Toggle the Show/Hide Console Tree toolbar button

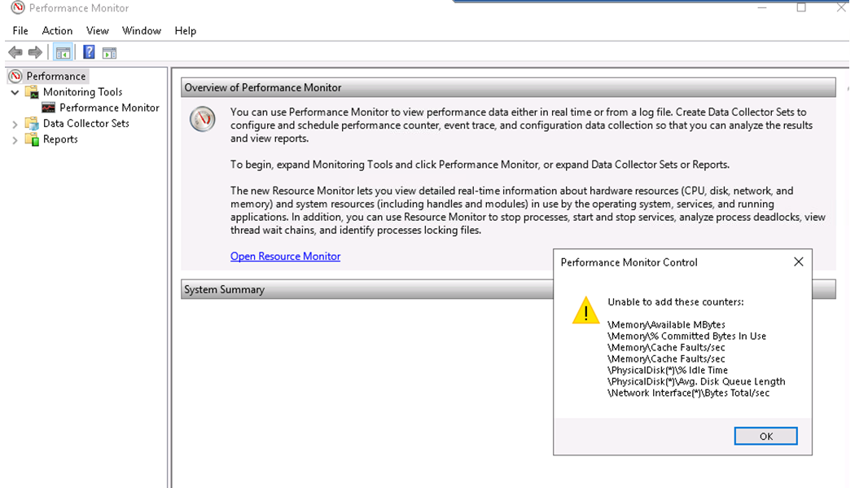[x=63, y=52]
